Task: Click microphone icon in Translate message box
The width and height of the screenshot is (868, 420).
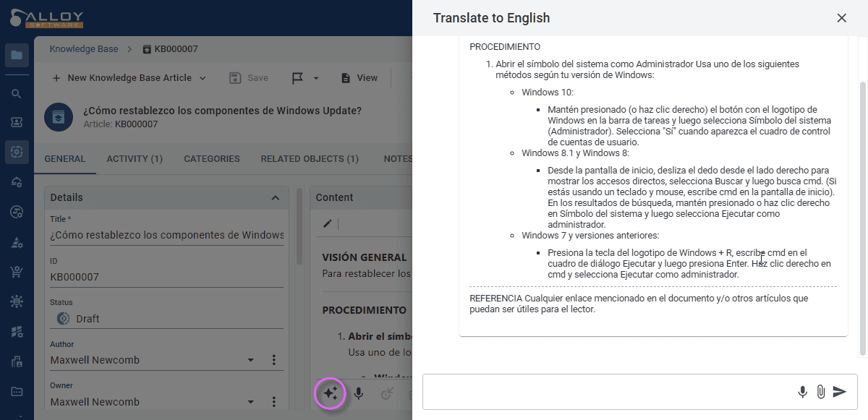Action: (802, 392)
